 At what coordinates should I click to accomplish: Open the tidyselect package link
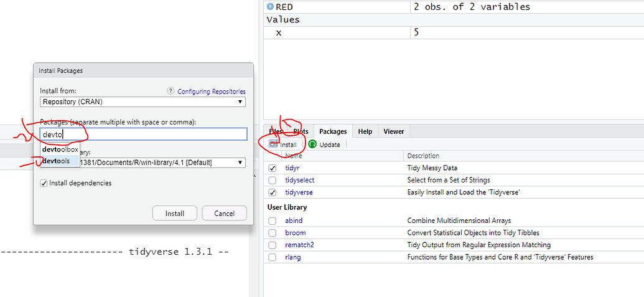pos(300,180)
